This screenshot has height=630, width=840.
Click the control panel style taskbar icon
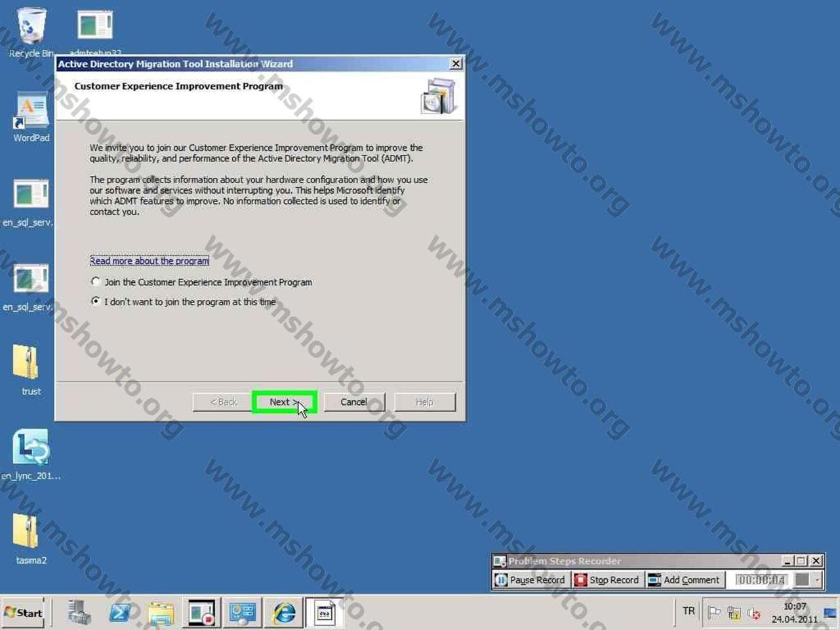tap(242, 613)
